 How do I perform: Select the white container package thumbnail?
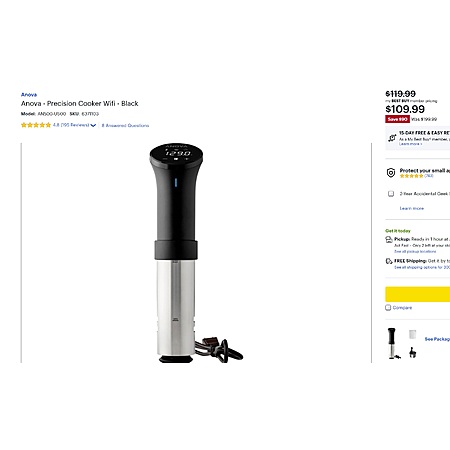point(413,334)
